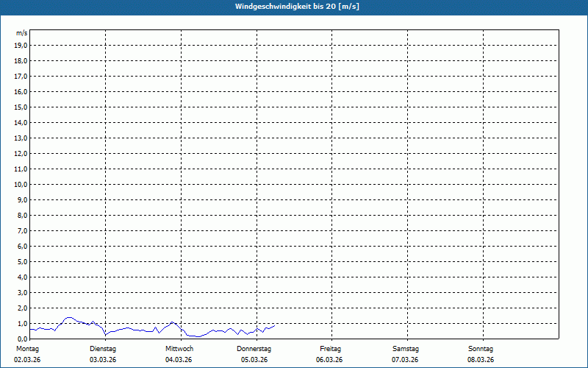The height and width of the screenshot is (368, 588).
Task: Click the 10,0 y-axis label
Action: point(21,184)
